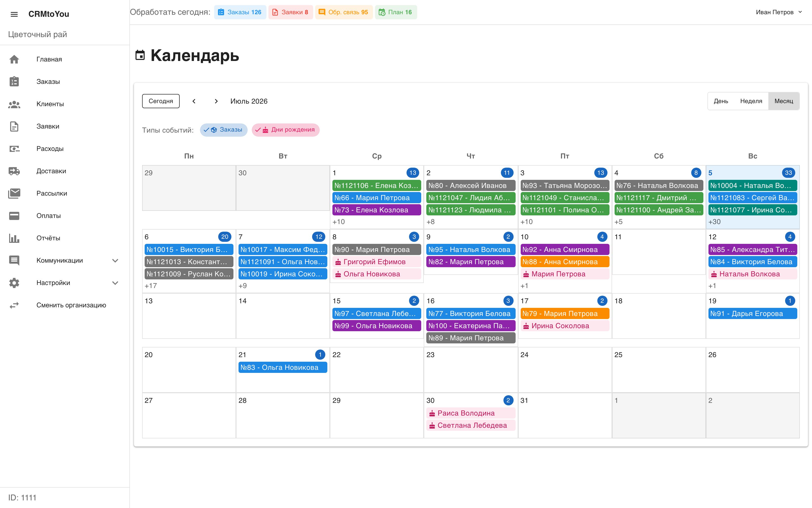This screenshot has width=812, height=508.
Task: Open the hamburger menu icon
Action: 14,14
